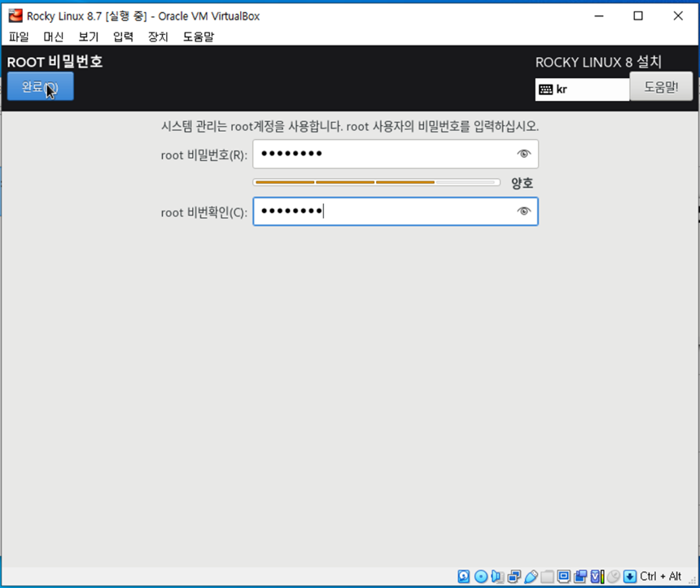This screenshot has height=588, width=700.
Task: Reveal the root password with the eye toggle
Action: [x=524, y=154]
